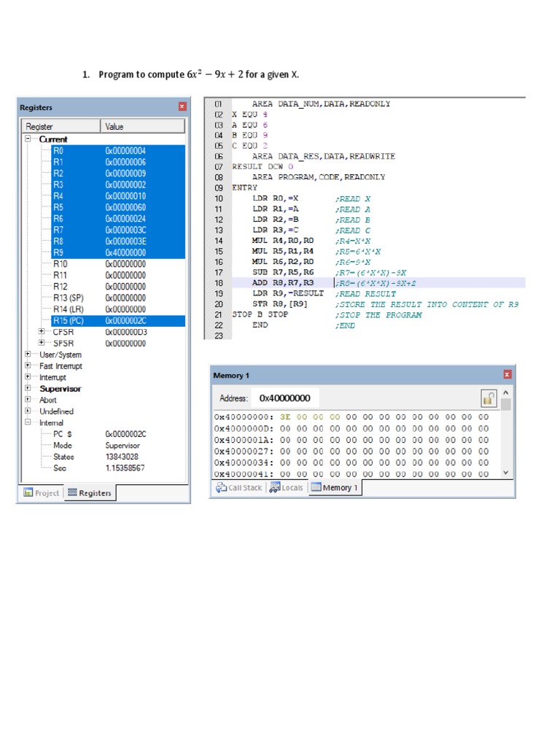Screen dimensions: 560x747
Task: Click memory row address 0x4000001A
Action: [x=244, y=440]
